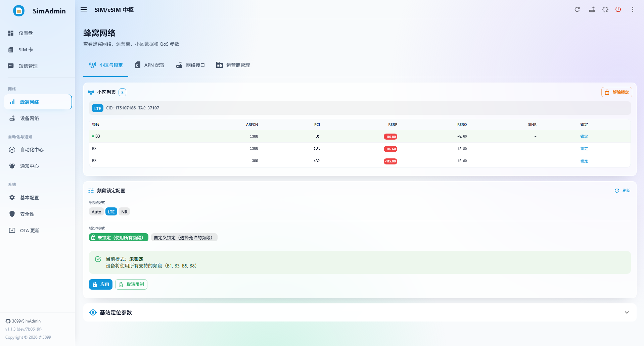Click the RSRQ column header
This screenshot has width=644, height=346.
click(x=462, y=125)
